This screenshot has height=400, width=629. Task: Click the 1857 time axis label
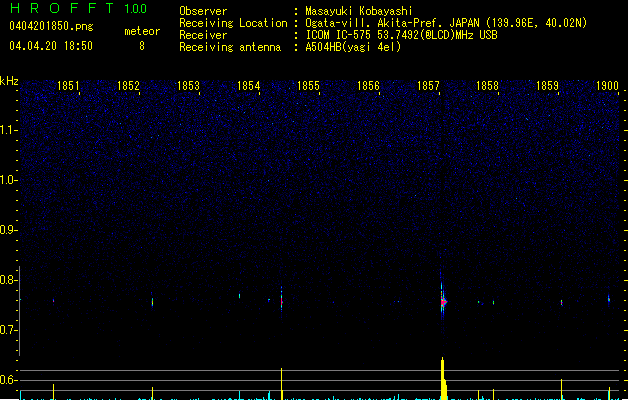pos(428,85)
